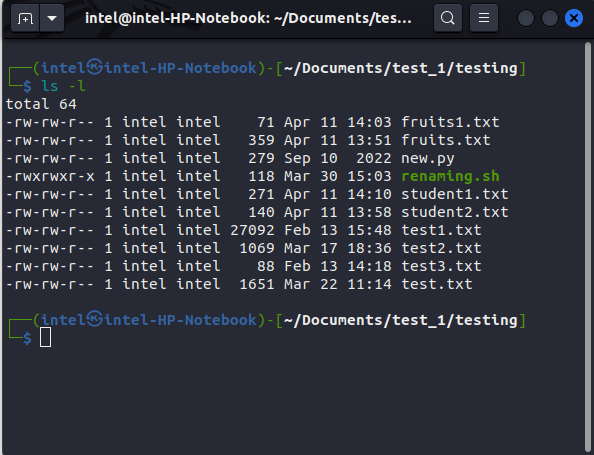Click the new.py file name
Screen dimensions: 594x455
pos(427,158)
